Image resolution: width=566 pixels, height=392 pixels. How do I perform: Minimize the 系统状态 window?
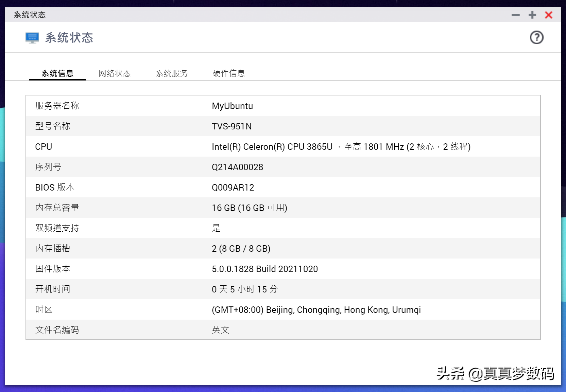point(515,15)
